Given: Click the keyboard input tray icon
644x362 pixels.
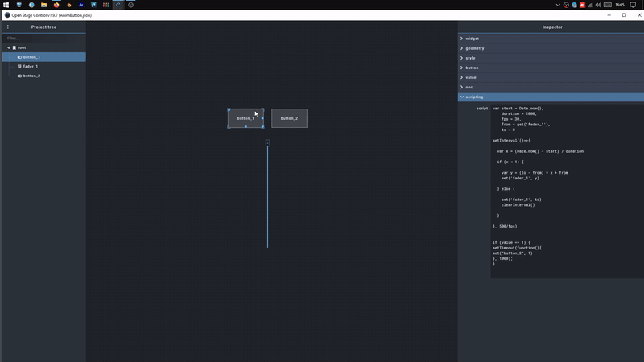Looking at the screenshot, I should [608, 5].
